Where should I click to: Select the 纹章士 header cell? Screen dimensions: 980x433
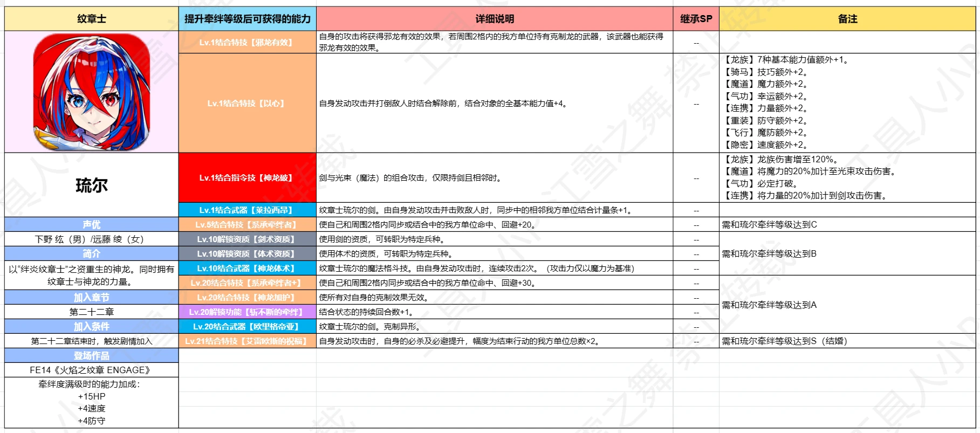(x=92, y=19)
